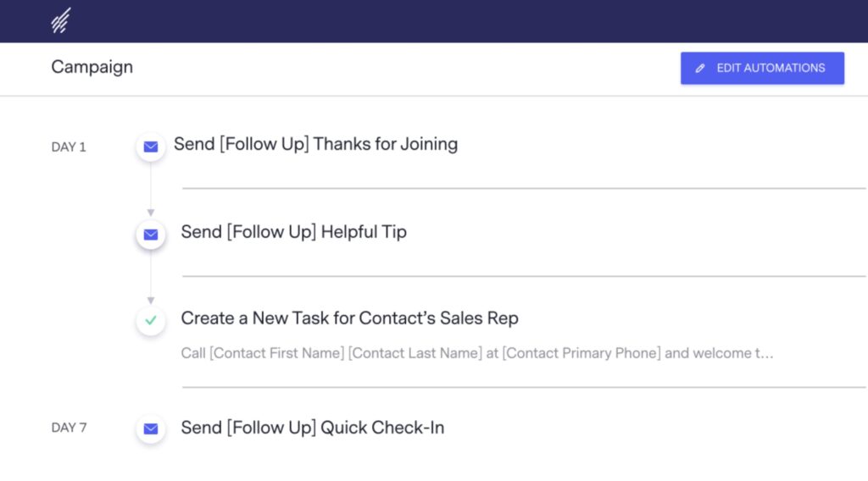Viewport: 868px width, 481px height.
Task: Open the Send Follow Up Thanks for Joining step
Action: pos(315,144)
